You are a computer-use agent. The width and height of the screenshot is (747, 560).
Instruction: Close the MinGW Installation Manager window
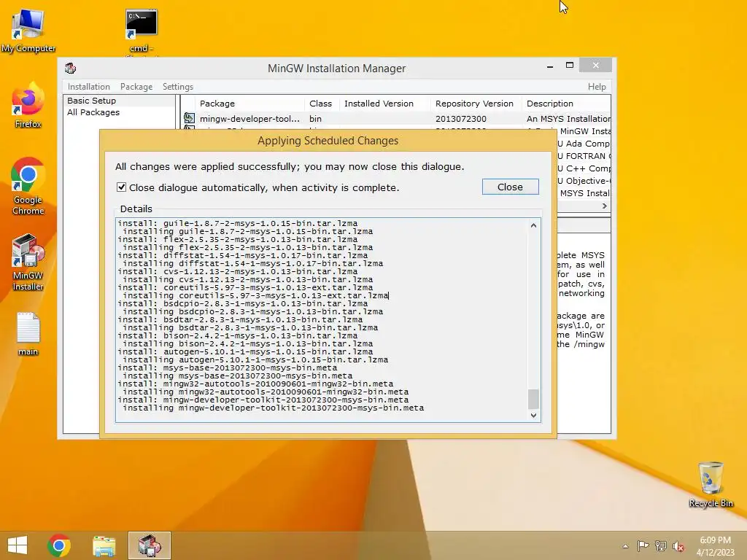[x=595, y=65]
